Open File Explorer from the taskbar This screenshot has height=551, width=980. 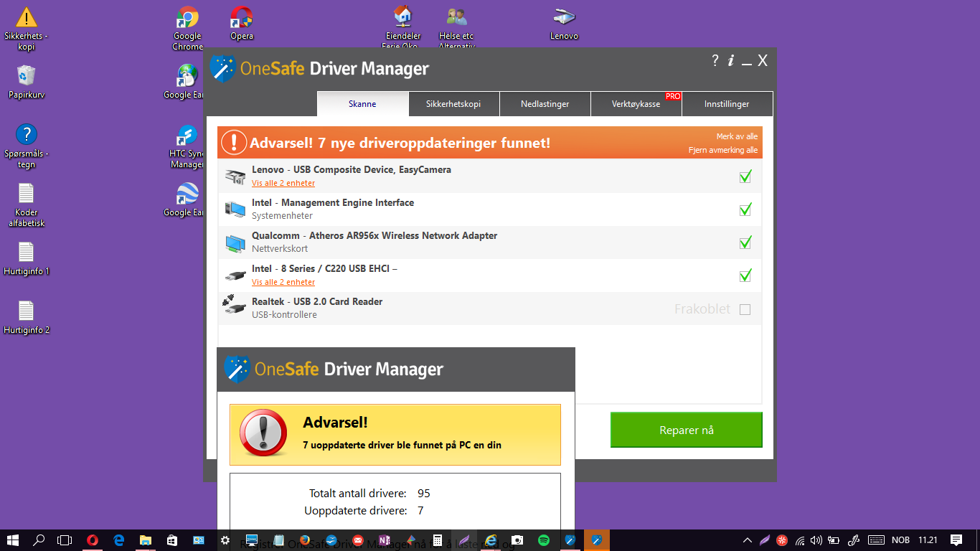(145, 540)
